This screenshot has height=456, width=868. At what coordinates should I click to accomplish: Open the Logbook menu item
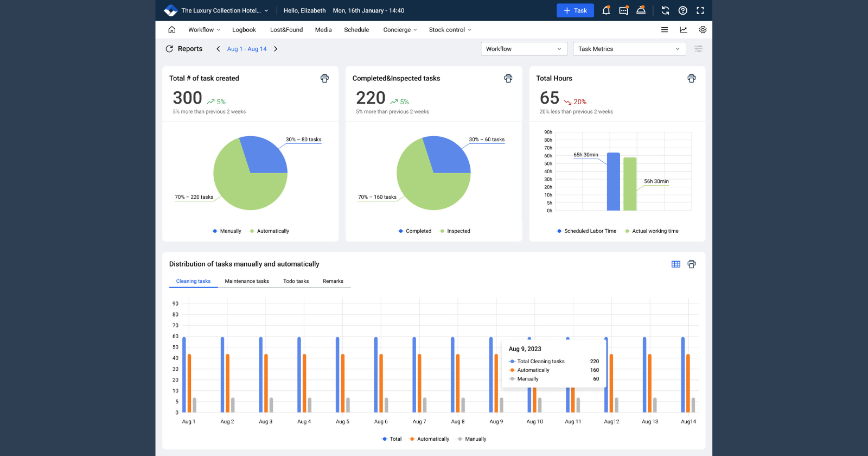pos(244,30)
